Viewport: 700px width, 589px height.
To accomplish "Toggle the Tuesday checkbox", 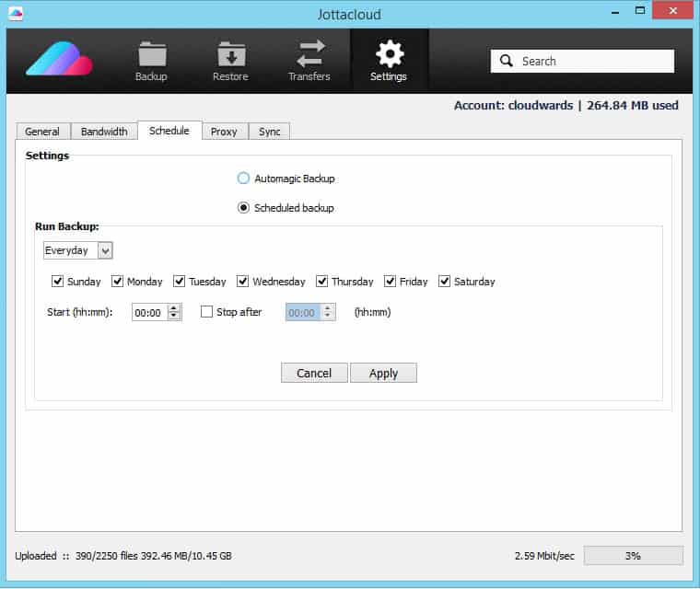I will click(179, 282).
